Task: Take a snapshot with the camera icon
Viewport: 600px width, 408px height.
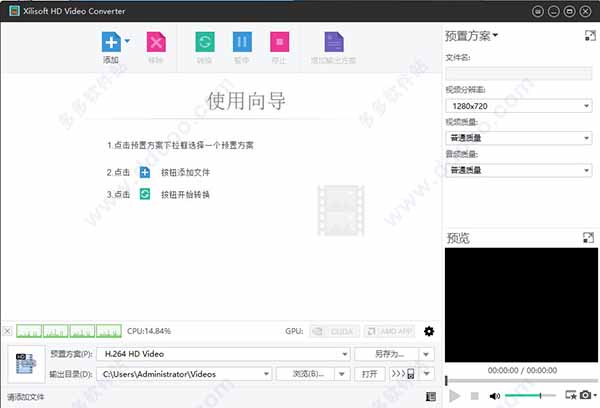Action: [585, 395]
